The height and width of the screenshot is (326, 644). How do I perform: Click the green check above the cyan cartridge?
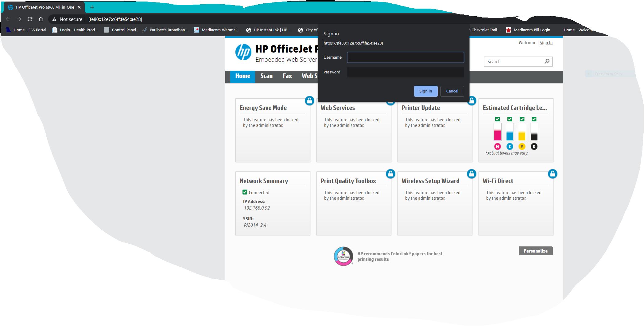(510, 119)
